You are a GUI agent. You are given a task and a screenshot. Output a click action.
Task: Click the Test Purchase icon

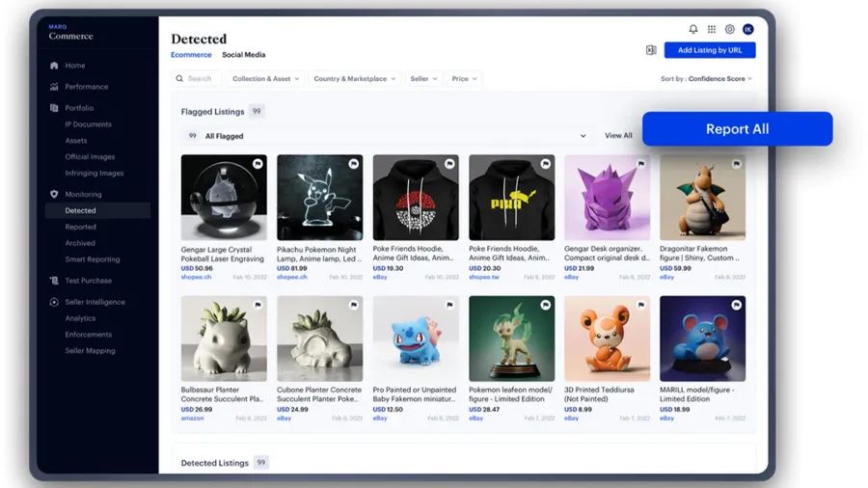click(x=54, y=281)
